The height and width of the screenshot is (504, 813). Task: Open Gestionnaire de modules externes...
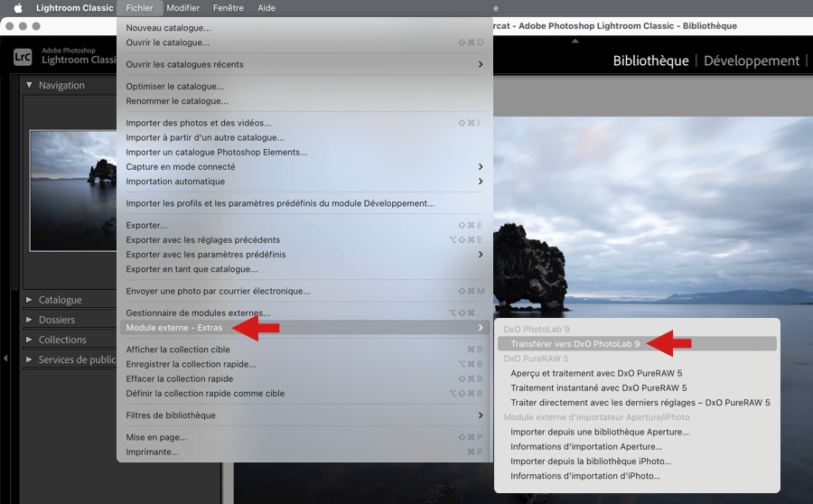pos(304,313)
